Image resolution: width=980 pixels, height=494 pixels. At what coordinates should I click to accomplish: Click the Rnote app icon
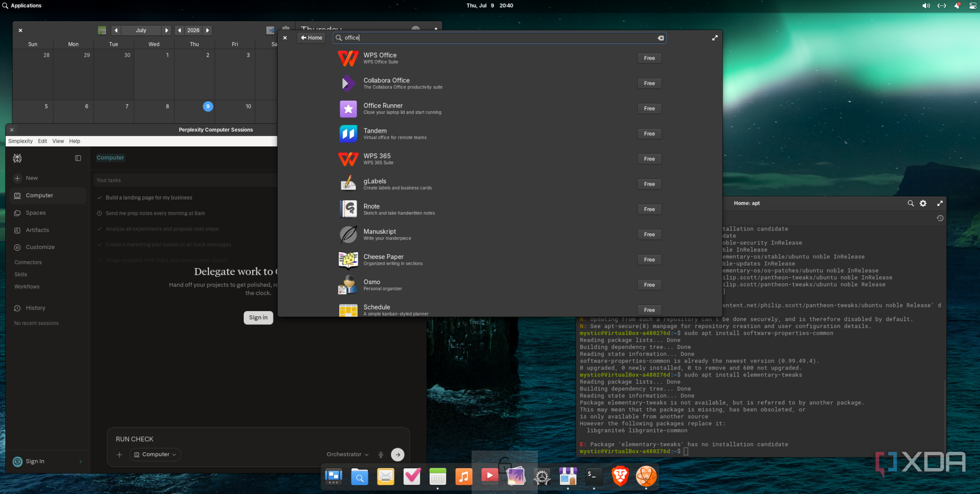tap(348, 209)
